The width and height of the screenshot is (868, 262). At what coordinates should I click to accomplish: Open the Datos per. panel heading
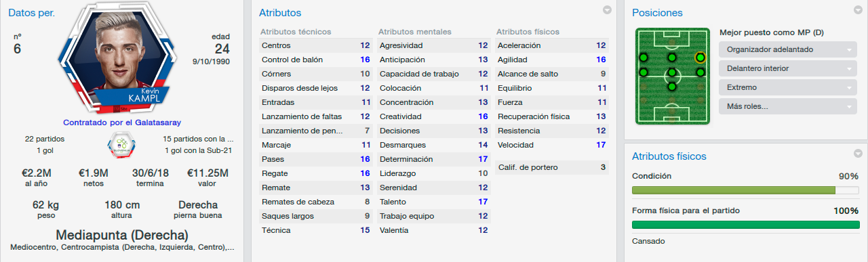click(31, 13)
